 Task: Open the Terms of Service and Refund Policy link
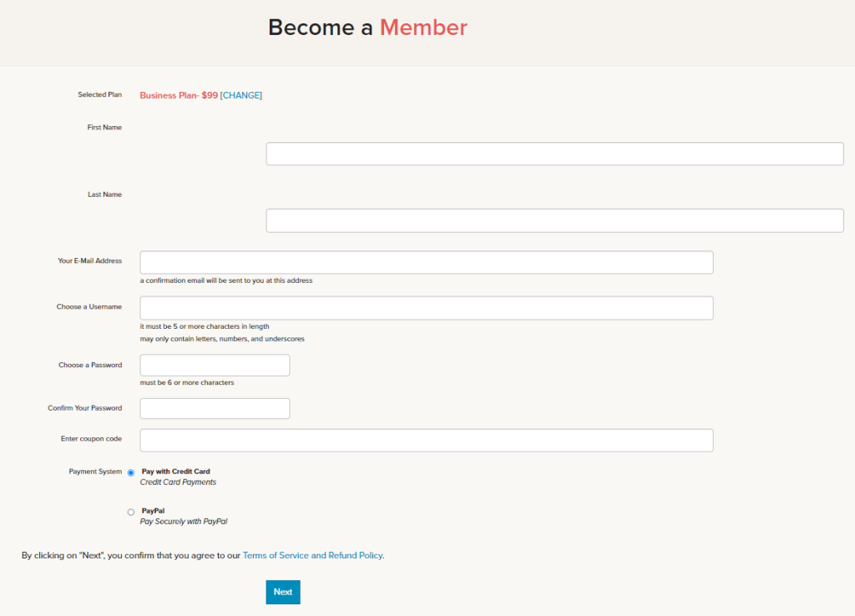tap(312, 556)
